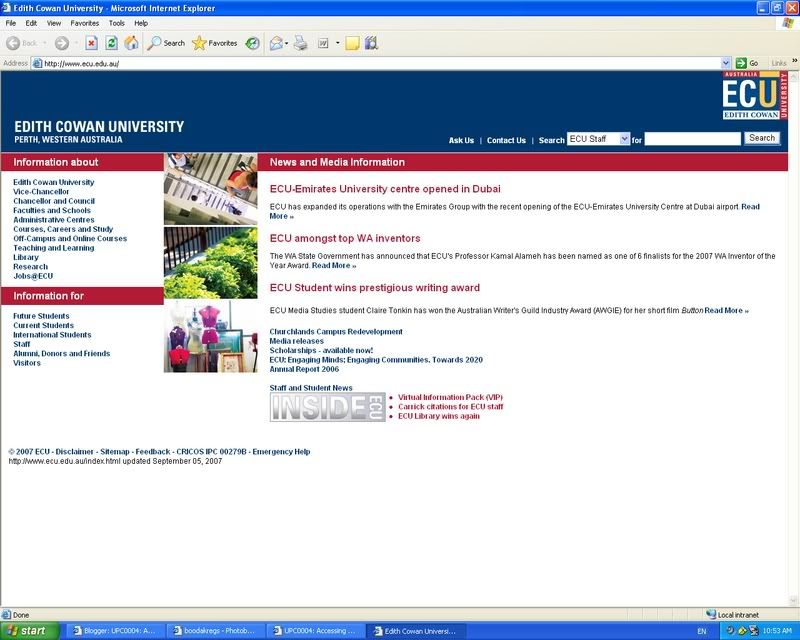Click the website search text field
The image size is (800, 640).
692,139
